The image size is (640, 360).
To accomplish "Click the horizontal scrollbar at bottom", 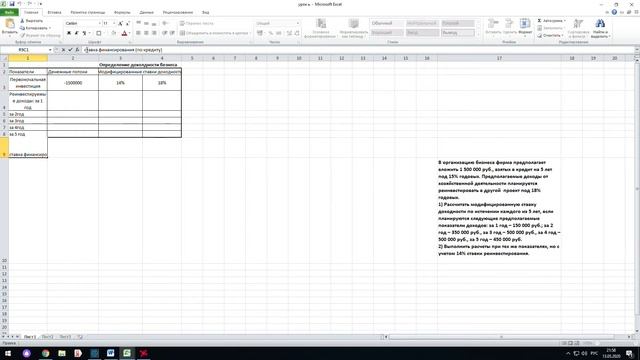I will tap(501, 337).
